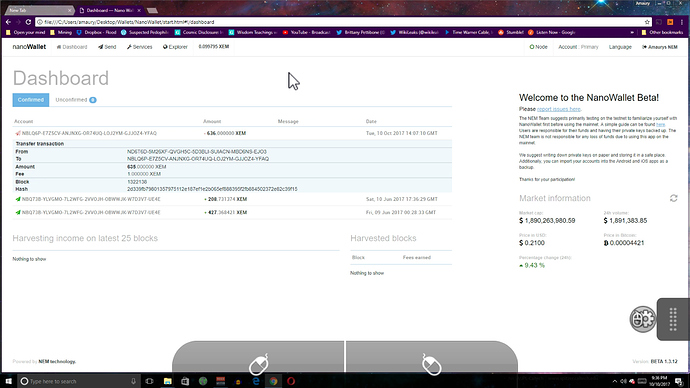Follow the report issues here link

[558, 109]
